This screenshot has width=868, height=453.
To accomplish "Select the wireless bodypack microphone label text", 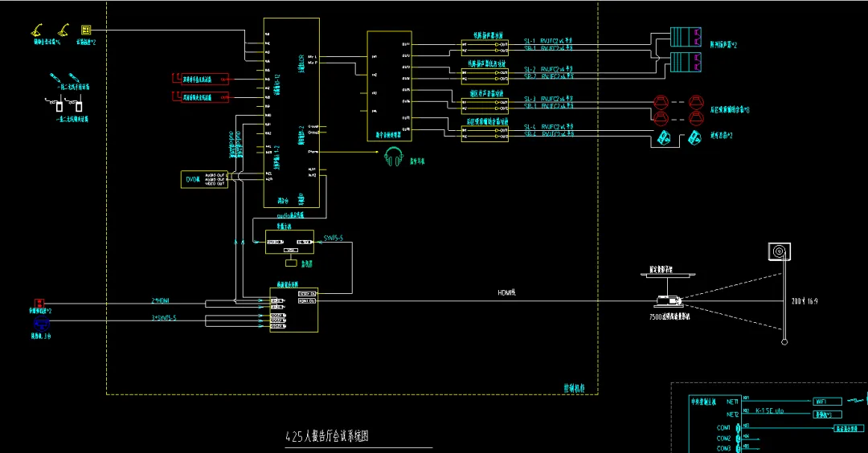I will 72,119.
